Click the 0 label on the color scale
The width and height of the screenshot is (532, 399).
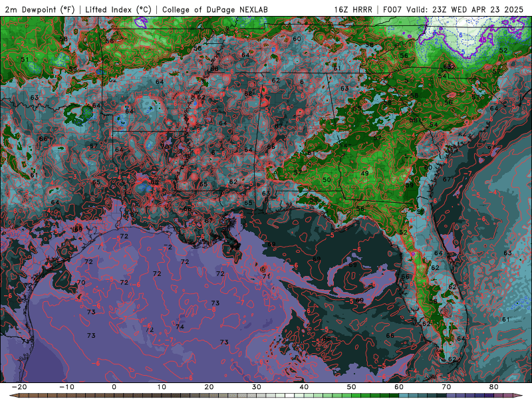click(114, 387)
